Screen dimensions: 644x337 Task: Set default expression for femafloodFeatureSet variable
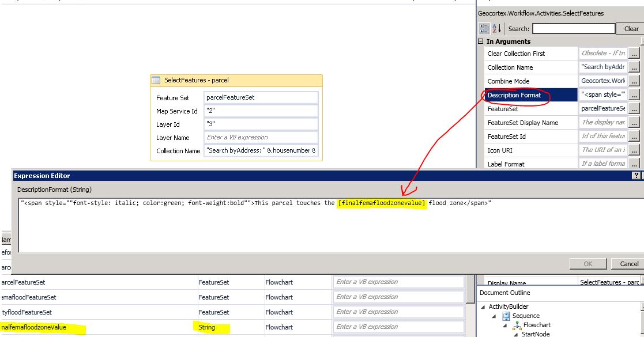point(398,297)
